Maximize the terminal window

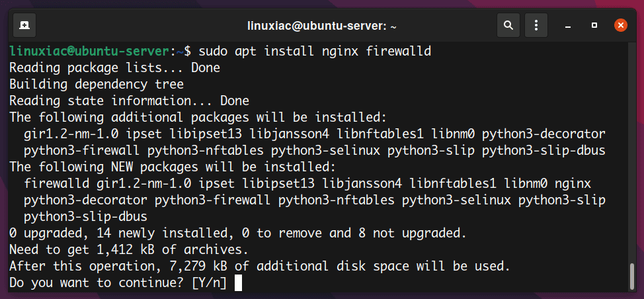coord(594,26)
